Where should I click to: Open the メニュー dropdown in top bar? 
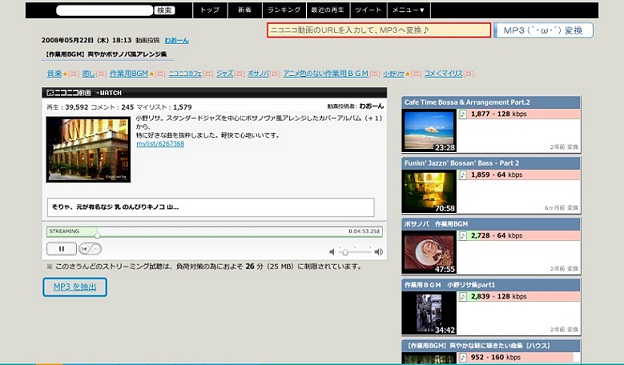tap(408, 10)
